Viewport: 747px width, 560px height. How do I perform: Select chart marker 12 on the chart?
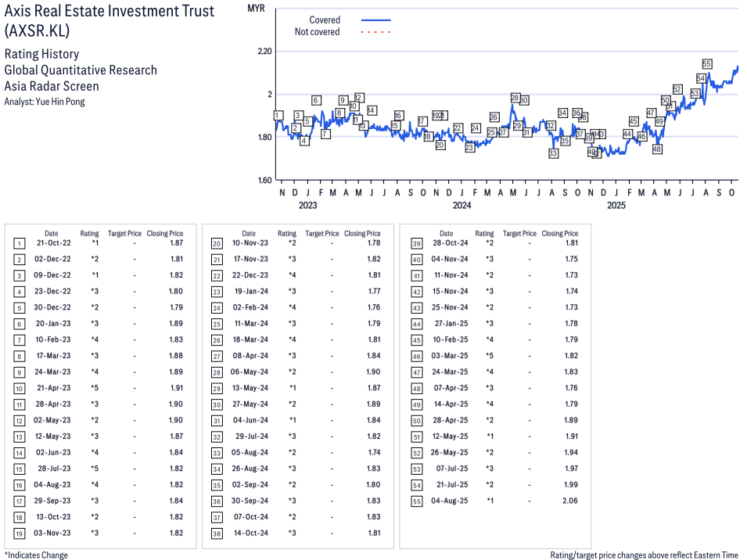(x=358, y=98)
